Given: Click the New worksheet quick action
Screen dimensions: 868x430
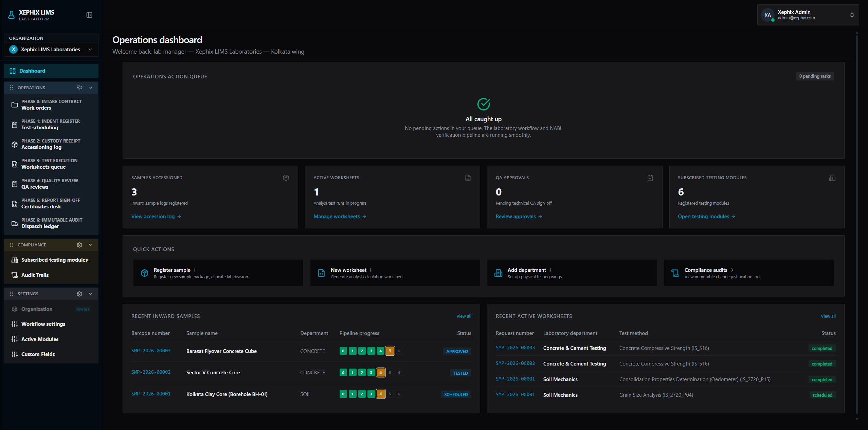Looking at the screenshot, I should 395,273.
